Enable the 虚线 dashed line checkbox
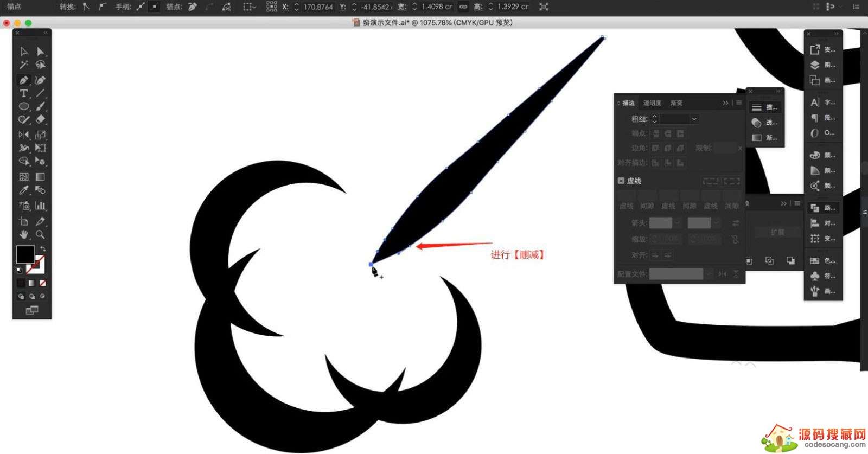The image size is (868, 454). [621, 181]
